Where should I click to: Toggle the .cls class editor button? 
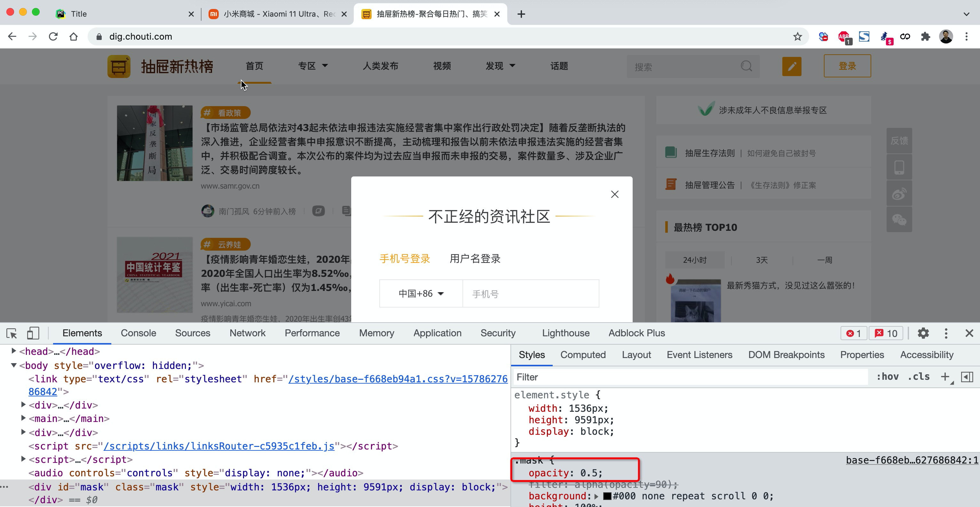tap(919, 378)
